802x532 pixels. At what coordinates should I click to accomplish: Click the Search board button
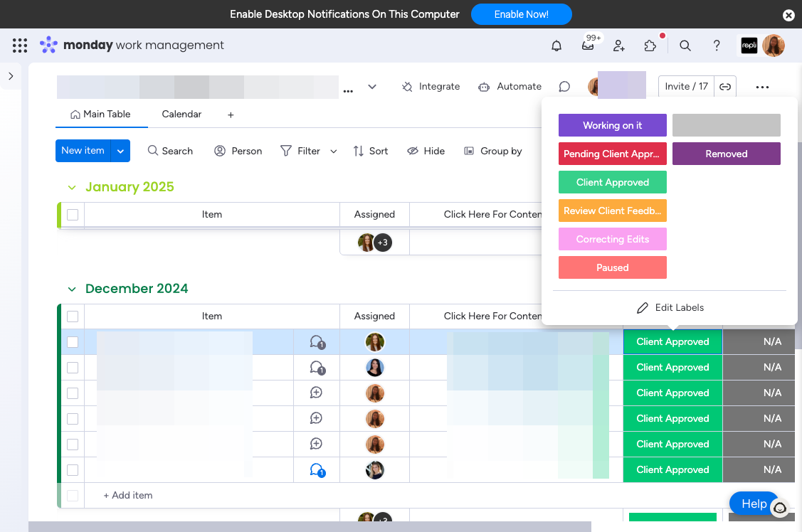click(170, 151)
